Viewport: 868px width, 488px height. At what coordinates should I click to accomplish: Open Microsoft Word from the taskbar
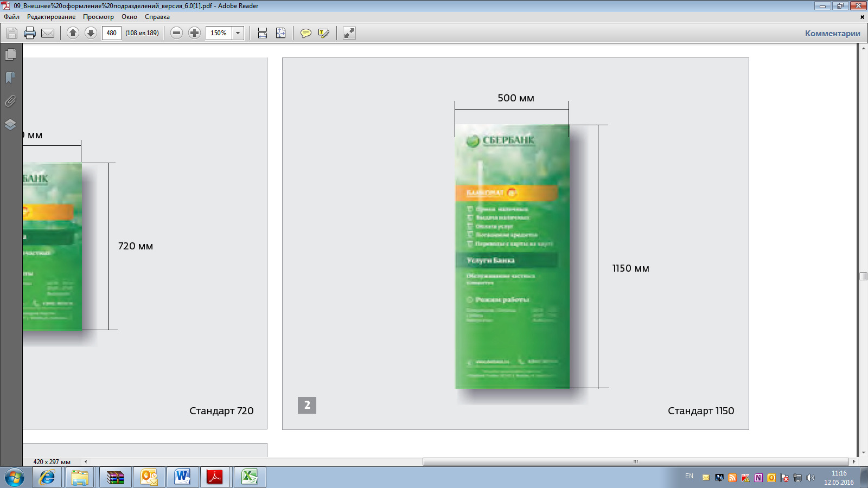pyautogui.click(x=182, y=477)
